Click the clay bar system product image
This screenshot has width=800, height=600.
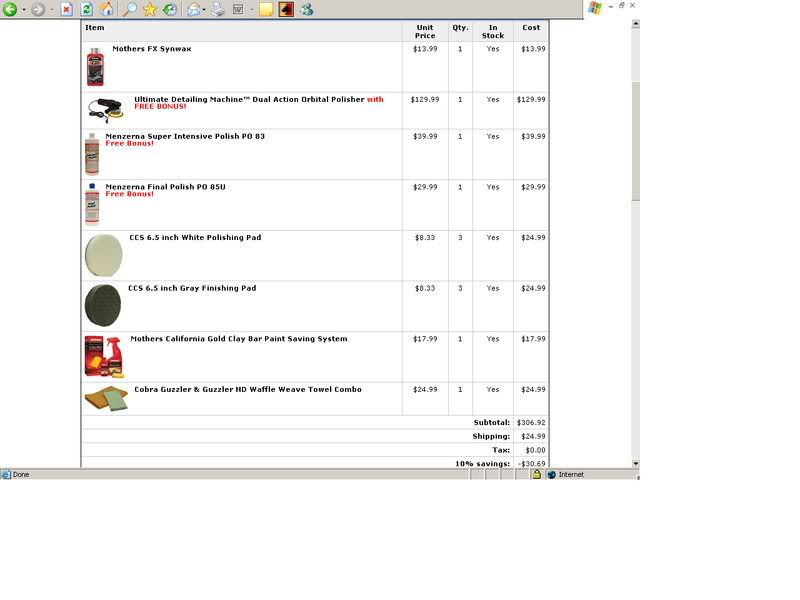click(104, 356)
